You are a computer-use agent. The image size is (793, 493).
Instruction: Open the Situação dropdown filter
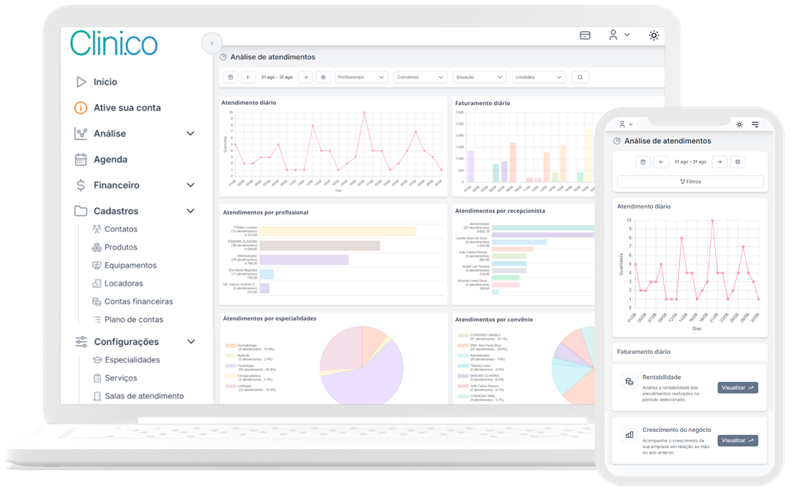click(x=479, y=77)
